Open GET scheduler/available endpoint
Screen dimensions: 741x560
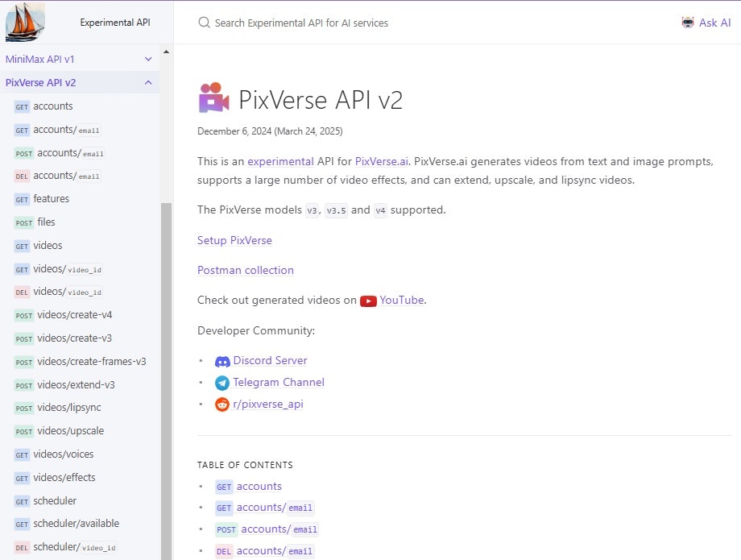tap(67, 524)
